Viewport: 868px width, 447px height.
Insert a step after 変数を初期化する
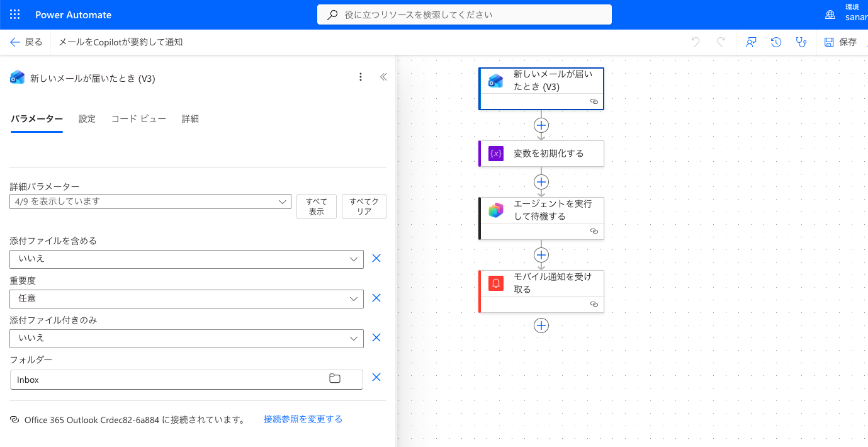pos(541,182)
